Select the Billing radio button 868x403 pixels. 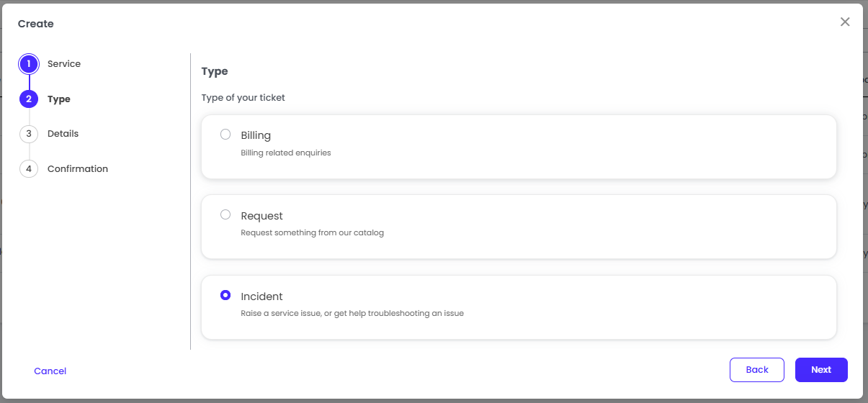tap(225, 135)
